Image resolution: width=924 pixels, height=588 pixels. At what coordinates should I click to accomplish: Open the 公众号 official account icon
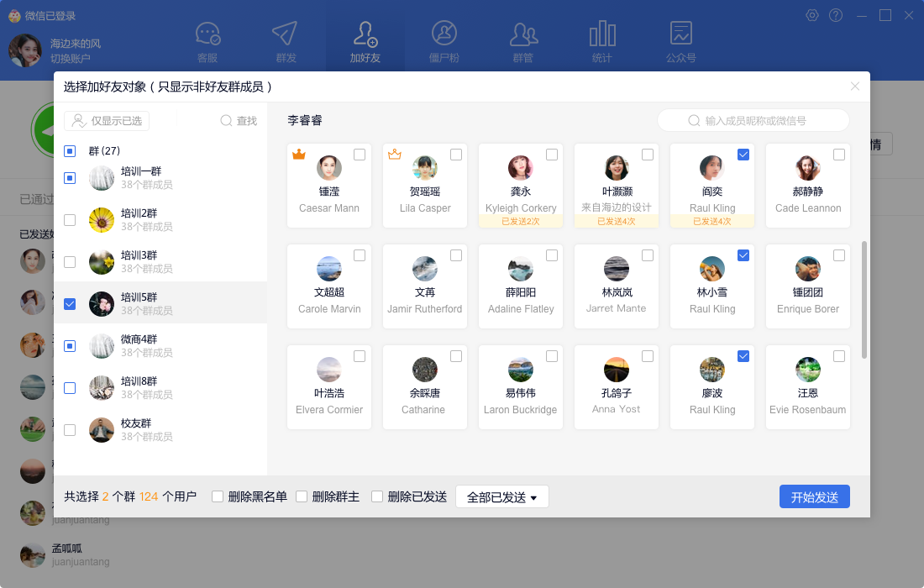click(x=680, y=34)
